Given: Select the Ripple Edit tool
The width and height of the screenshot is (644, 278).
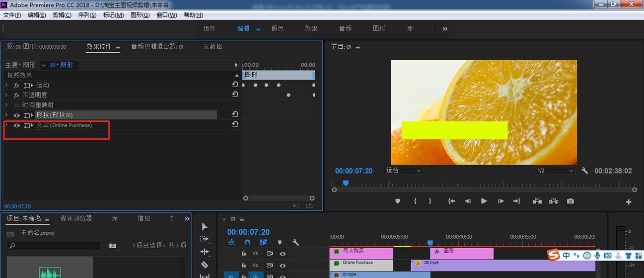Looking at the screenshot, I should [x=205, y=252].
